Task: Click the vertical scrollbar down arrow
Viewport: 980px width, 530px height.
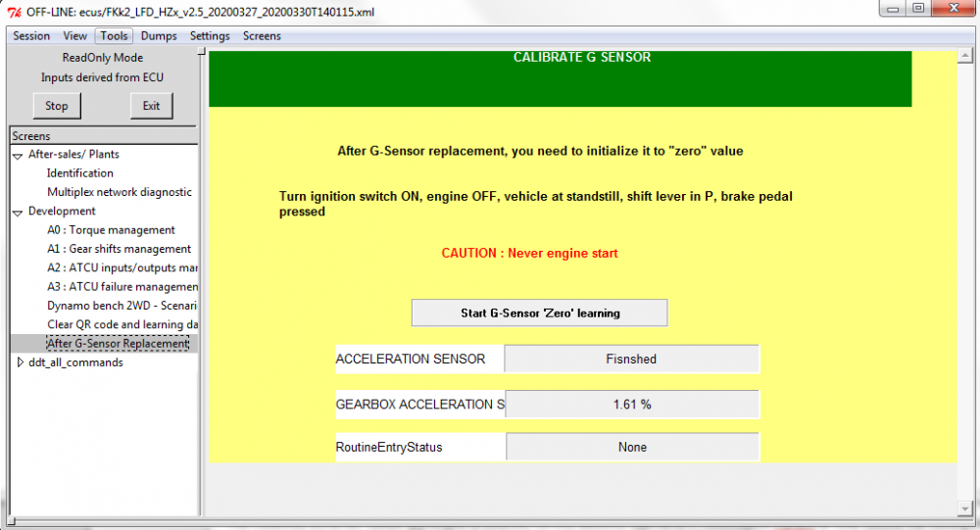Action: 965,508
